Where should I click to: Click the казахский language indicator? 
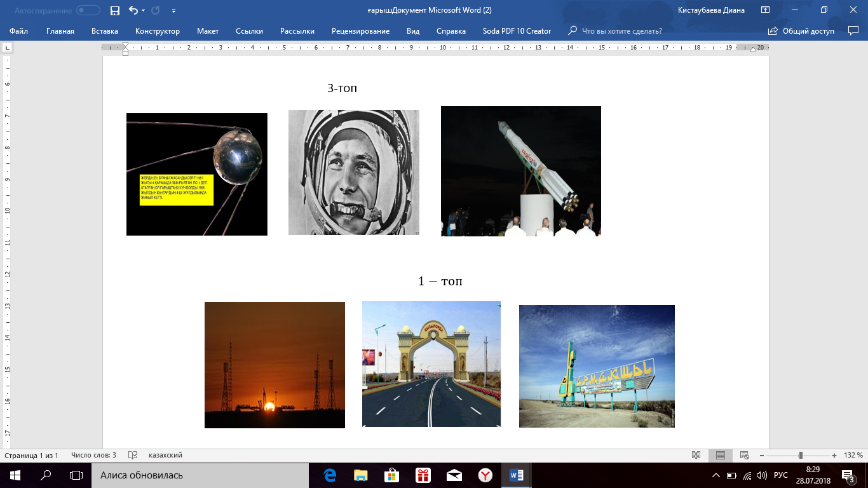165,456
